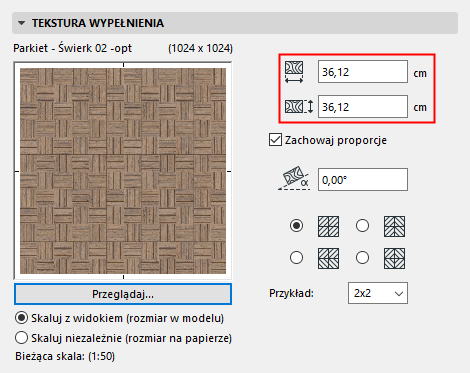This screenshot has width=470, height=373.
Task: Click the Przykład: label
Action: (x=291, y=293)
